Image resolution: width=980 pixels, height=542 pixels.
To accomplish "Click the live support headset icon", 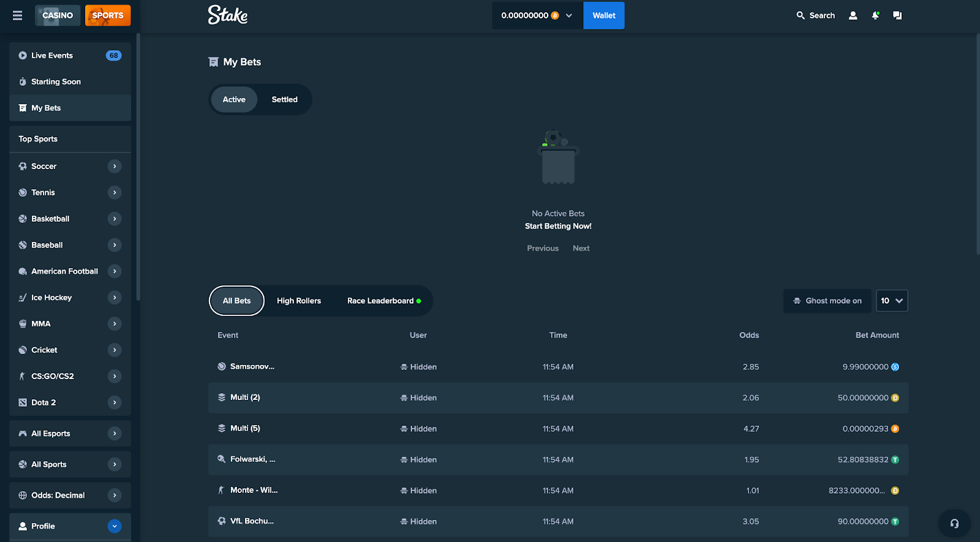I will 954,523.
